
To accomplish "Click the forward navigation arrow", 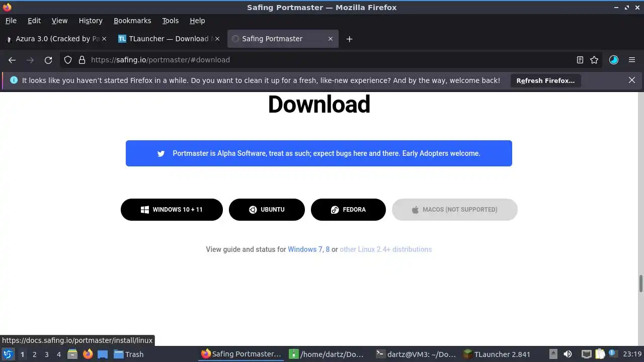I will (x=30, y=60).
